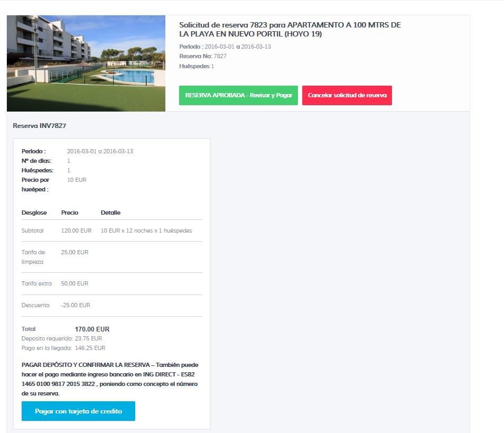Click the header Período 2016-03-01 a 2016-03-13
The image size is (504, 433).
(x=225, y=47)
